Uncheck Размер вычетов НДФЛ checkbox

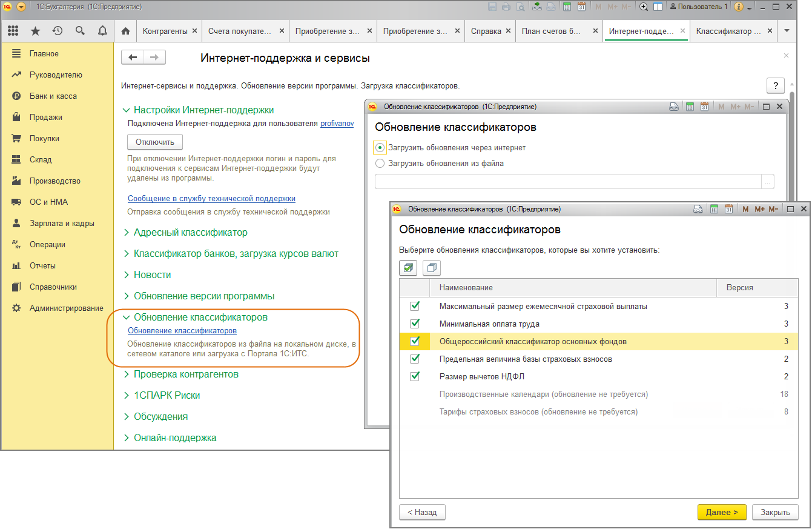coord(415,376)
